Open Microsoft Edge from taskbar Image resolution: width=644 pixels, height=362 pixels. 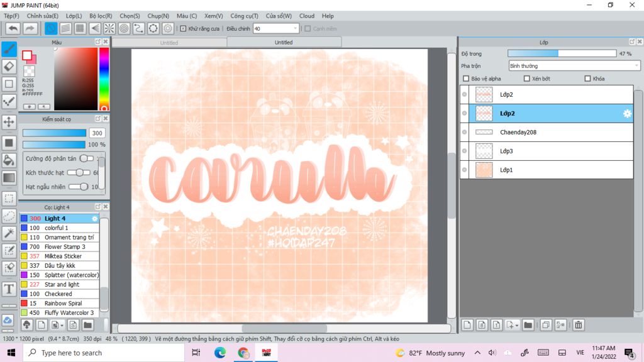(219, 353)
